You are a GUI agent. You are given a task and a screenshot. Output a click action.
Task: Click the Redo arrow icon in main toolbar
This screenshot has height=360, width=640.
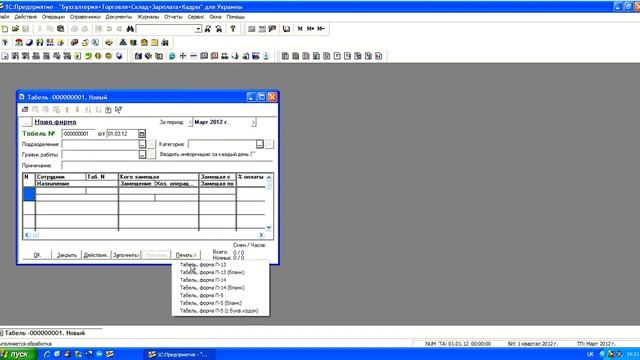click(x=120, y=29)
